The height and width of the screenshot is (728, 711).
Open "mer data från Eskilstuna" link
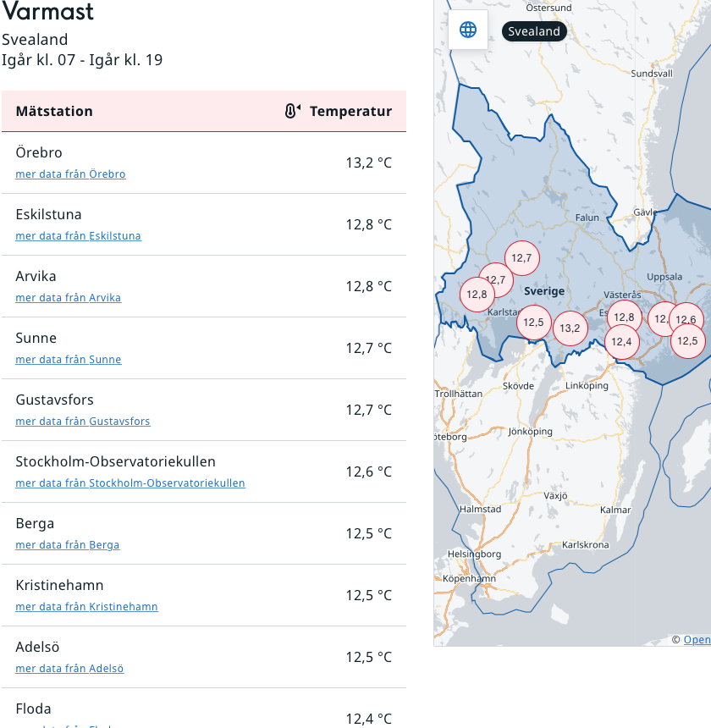[78, 236]
